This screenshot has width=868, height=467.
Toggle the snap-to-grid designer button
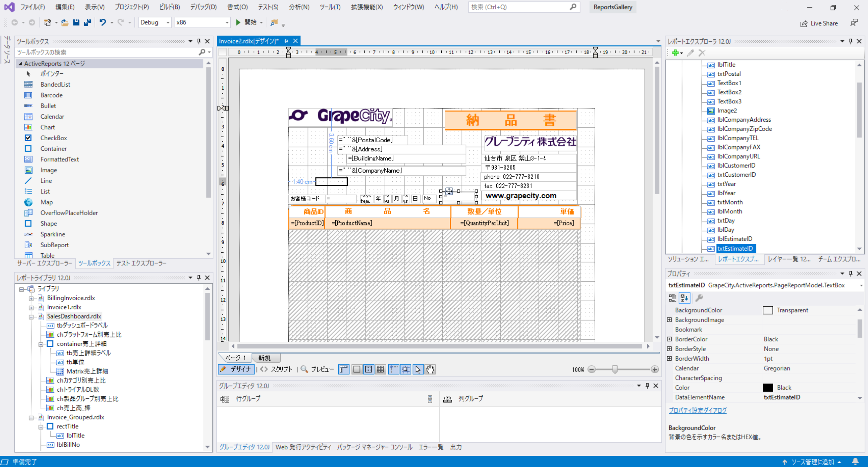[406, 369]
